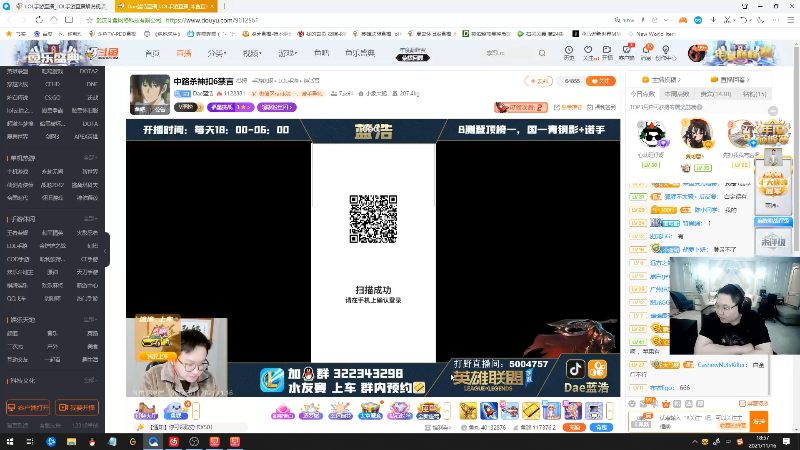Click the site search input field
Viewport: 800px width, 450px height.
(x=508, y=53)
